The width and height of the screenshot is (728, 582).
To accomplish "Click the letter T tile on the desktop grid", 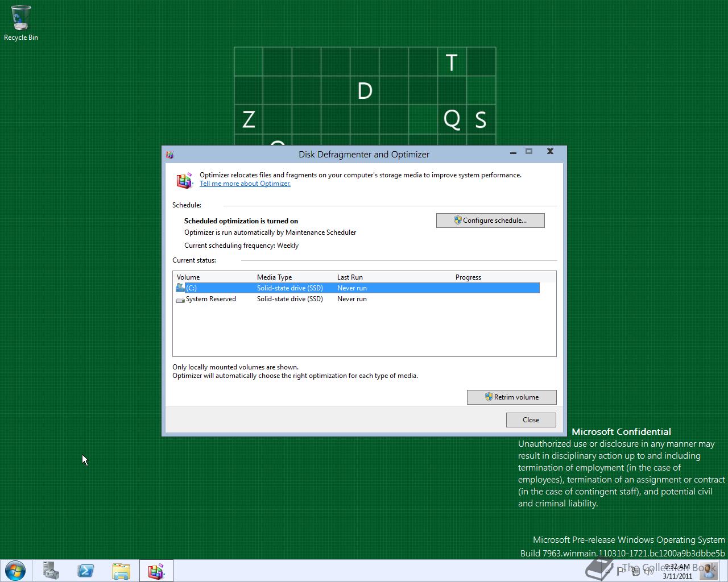I will tap(452, 62).
